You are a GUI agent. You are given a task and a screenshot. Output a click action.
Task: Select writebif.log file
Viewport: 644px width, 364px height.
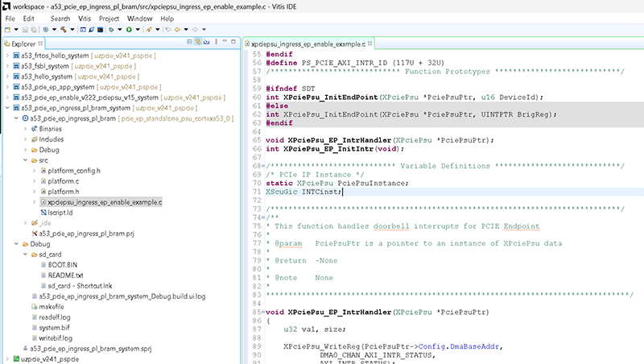pyautogui.click(x=56, y=338)
